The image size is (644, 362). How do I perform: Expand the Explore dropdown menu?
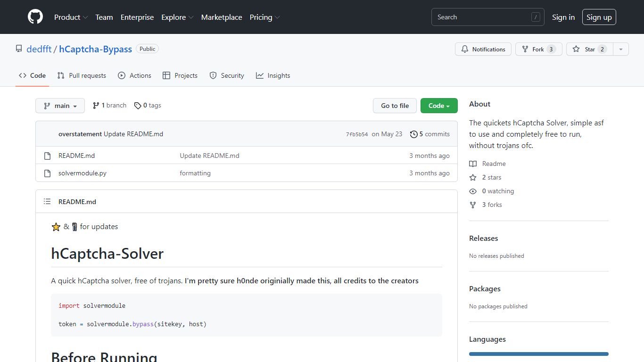pos(177,17)
